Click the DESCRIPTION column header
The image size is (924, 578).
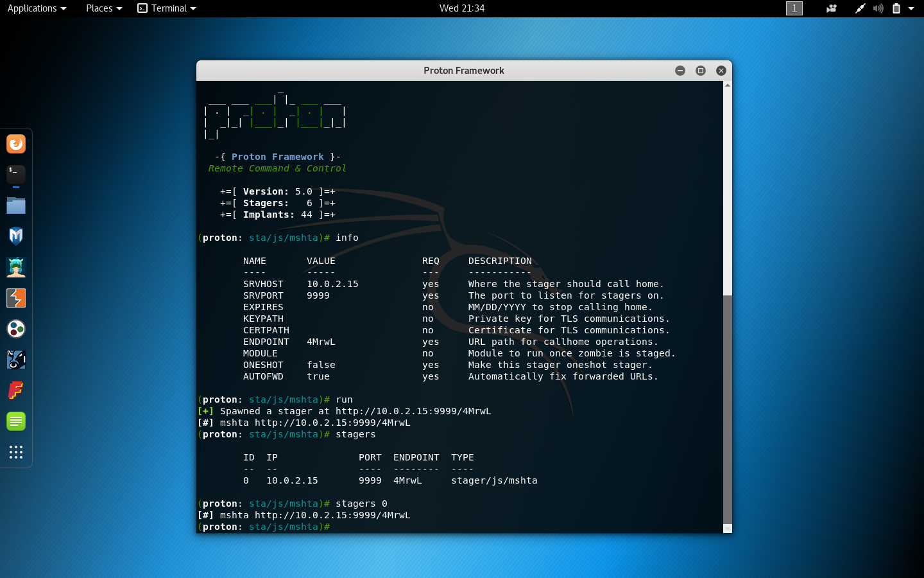[500, 261]
